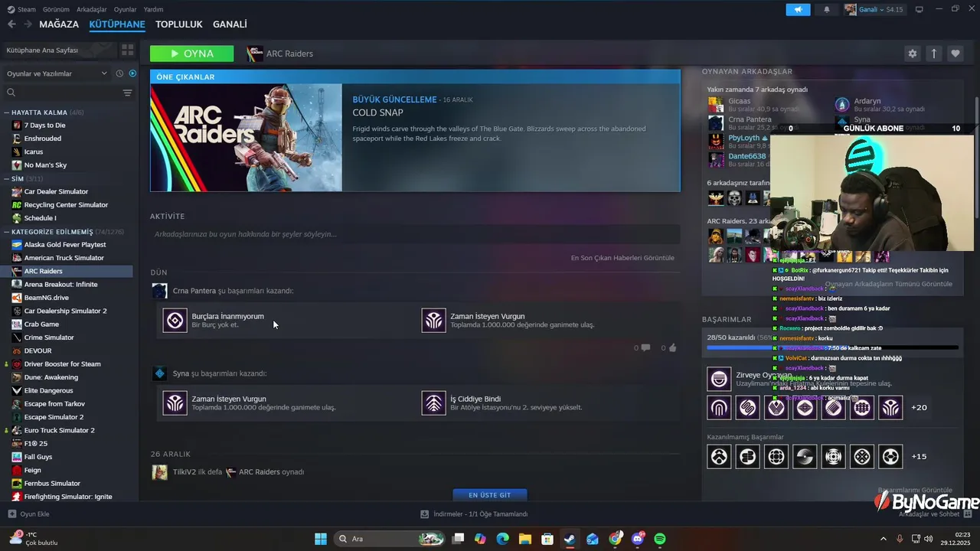Open Spotify from the taskbar

[x=660, y=539]
